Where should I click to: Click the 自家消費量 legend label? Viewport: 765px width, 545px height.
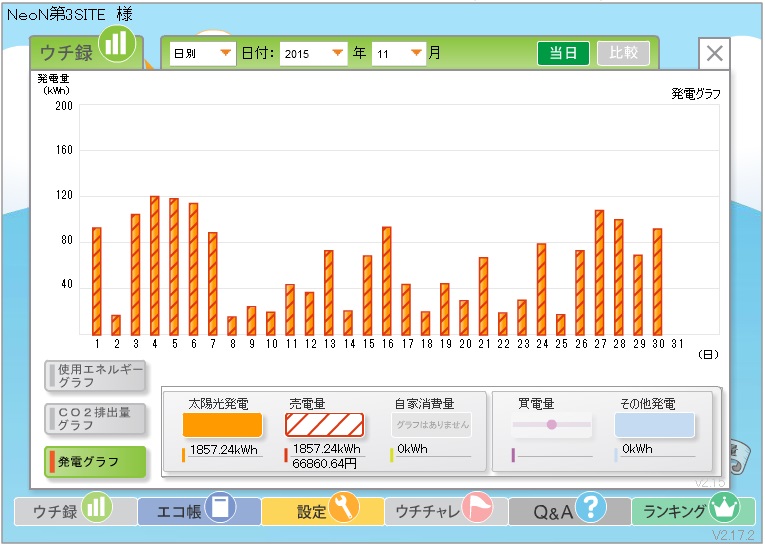[x=424, y=404]
